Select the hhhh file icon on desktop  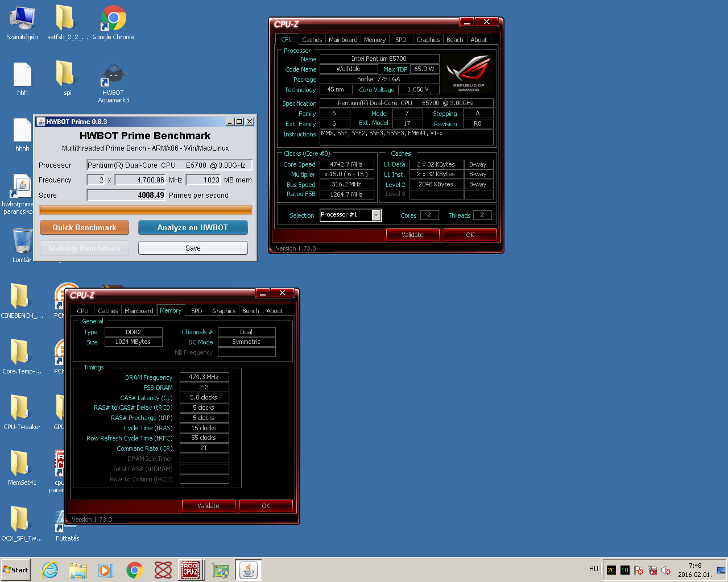click(x=22, y=135)
